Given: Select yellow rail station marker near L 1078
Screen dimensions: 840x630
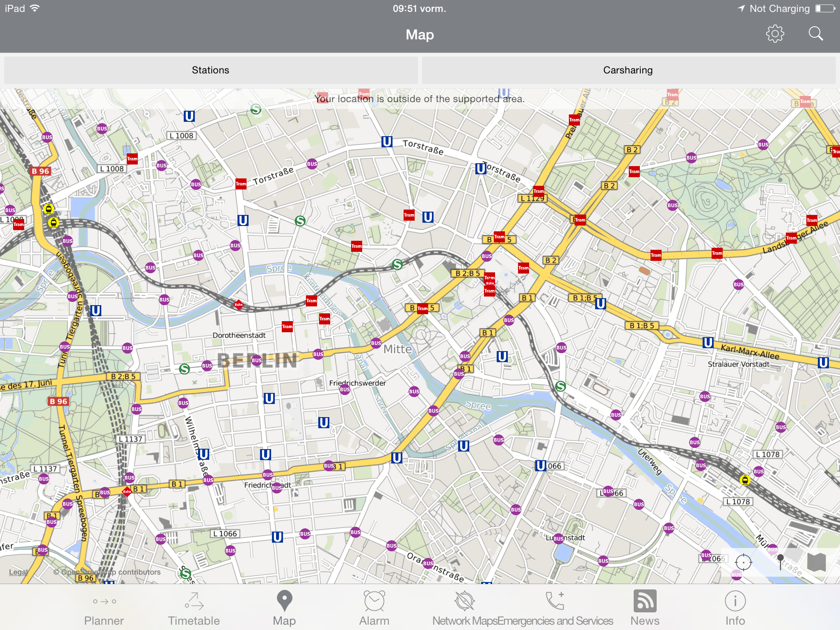Looking at the screenshot, I should 745,480.
